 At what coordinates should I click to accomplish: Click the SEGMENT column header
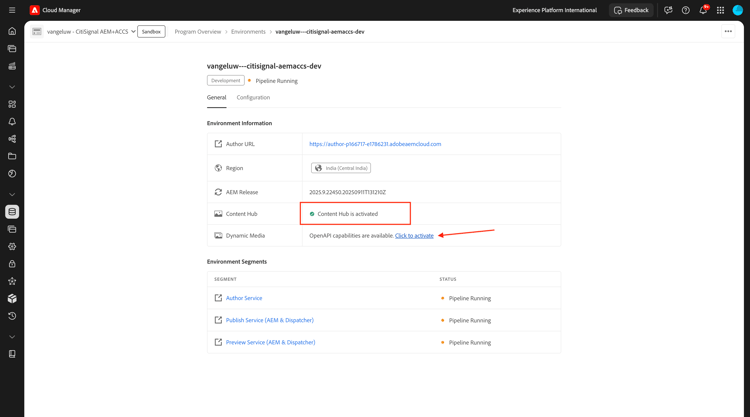[x=225, y=279]
